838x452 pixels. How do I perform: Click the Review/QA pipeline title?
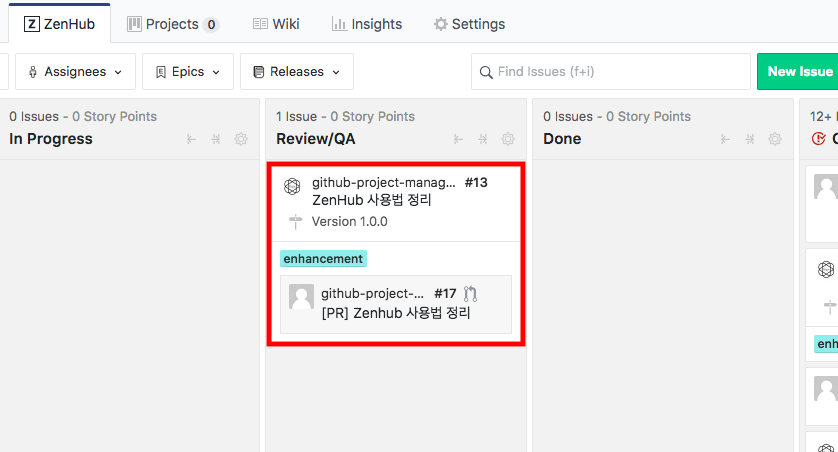315,139
